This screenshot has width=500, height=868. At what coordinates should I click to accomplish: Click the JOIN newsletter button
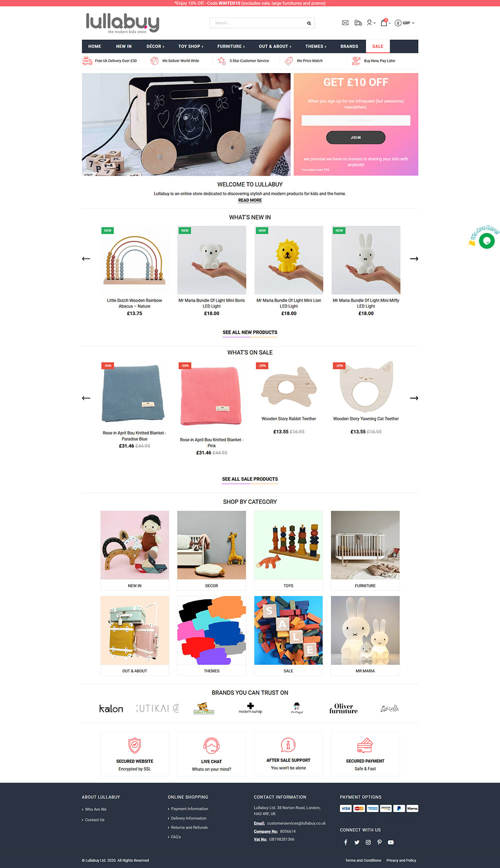pyautogui.click(x=355, y=137)
